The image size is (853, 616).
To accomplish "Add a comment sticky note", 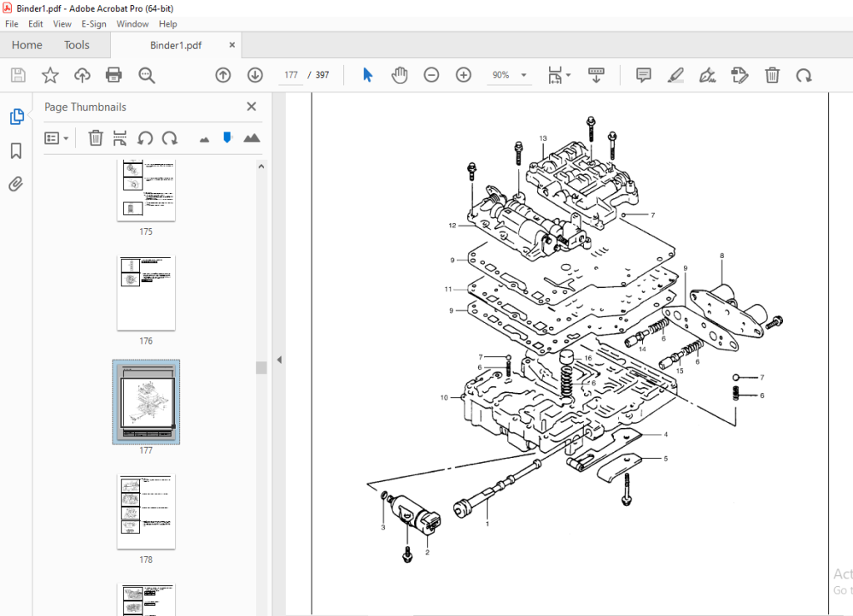I will coord(644,75).
